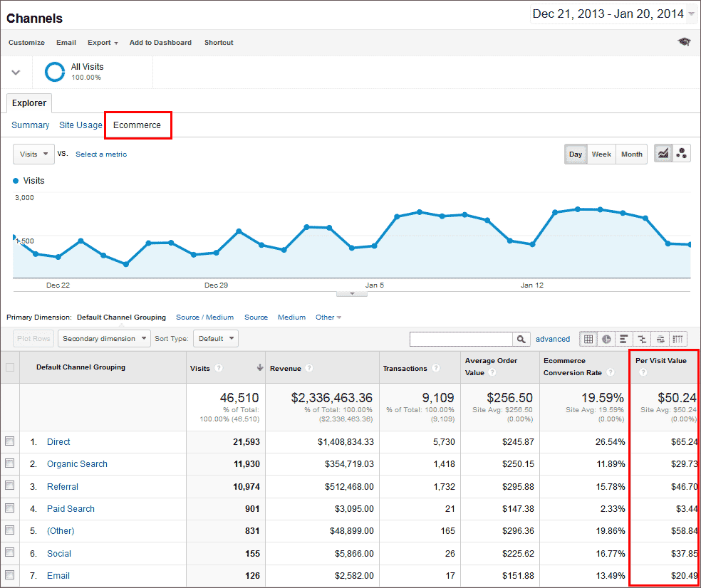This screenshot has height=588, width=701.
Task: Set graph interval to Week
Action: pos(601,154)
